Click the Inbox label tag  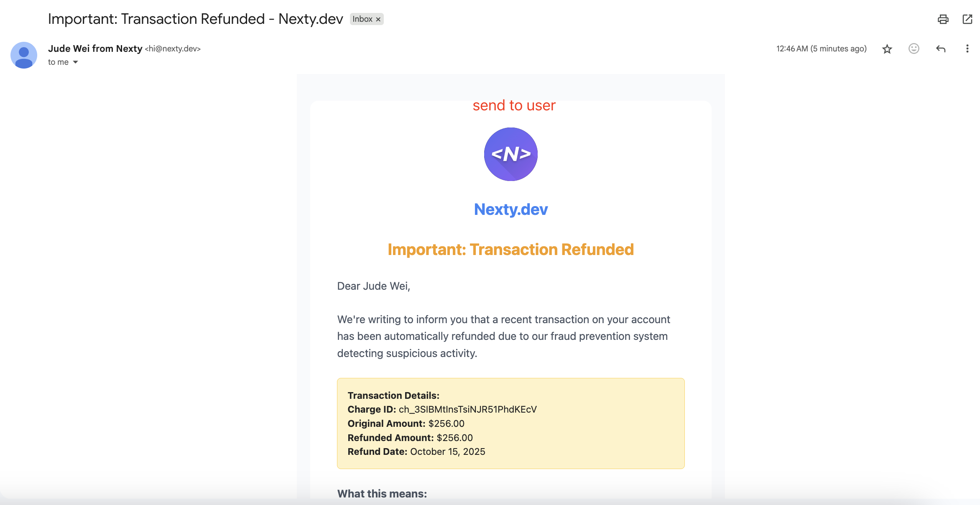tap(362, 19)
